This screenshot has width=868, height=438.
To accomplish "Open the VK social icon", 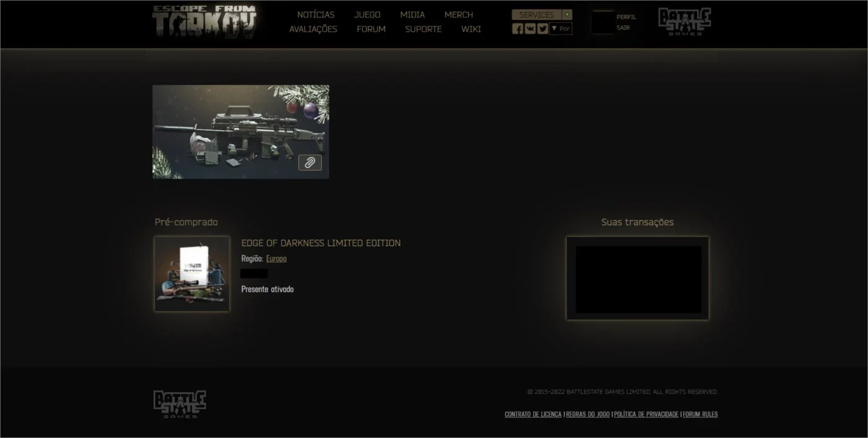I will [530, 28].
